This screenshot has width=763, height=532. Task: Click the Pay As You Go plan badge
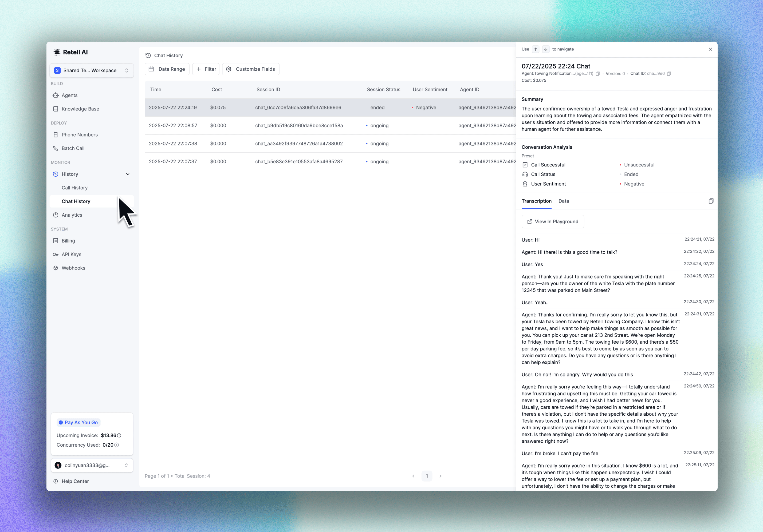coord(78,423)
